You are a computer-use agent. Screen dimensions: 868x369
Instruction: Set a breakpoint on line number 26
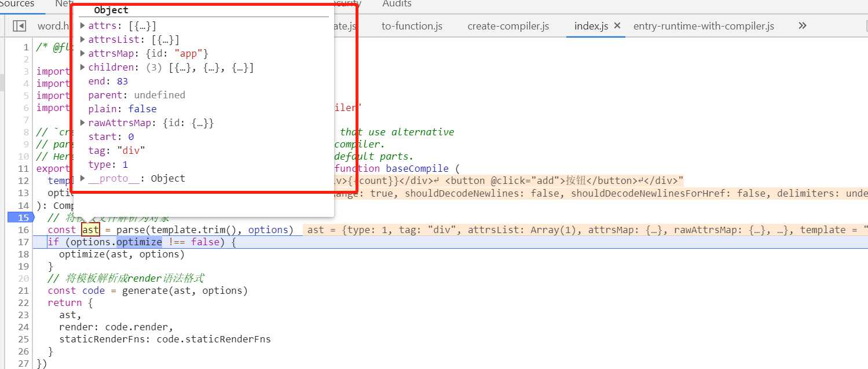coord(23,351)
